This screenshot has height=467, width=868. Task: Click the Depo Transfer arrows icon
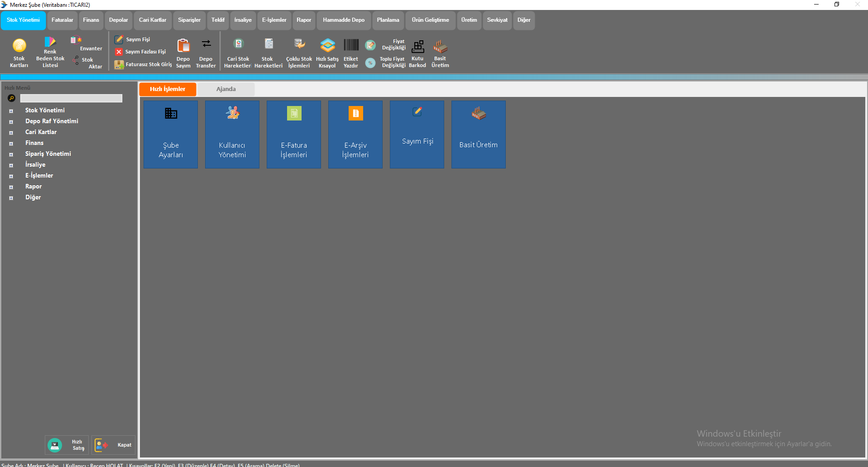pos(206,44)
